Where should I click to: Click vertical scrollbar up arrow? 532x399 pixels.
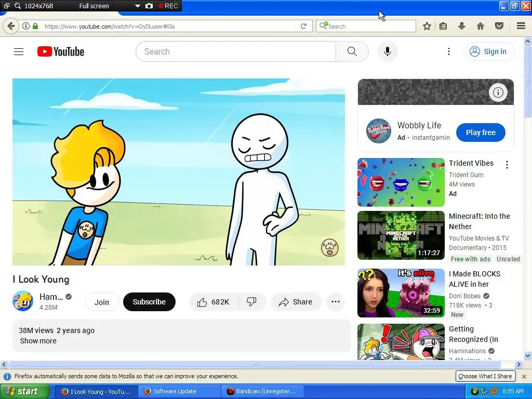[528, 42]
